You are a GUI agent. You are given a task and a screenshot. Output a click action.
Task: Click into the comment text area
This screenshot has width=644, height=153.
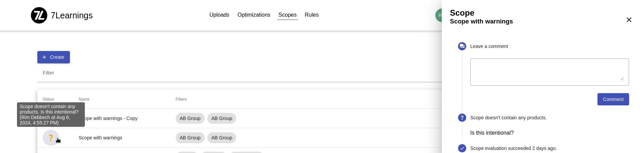[x=549, y=72]
